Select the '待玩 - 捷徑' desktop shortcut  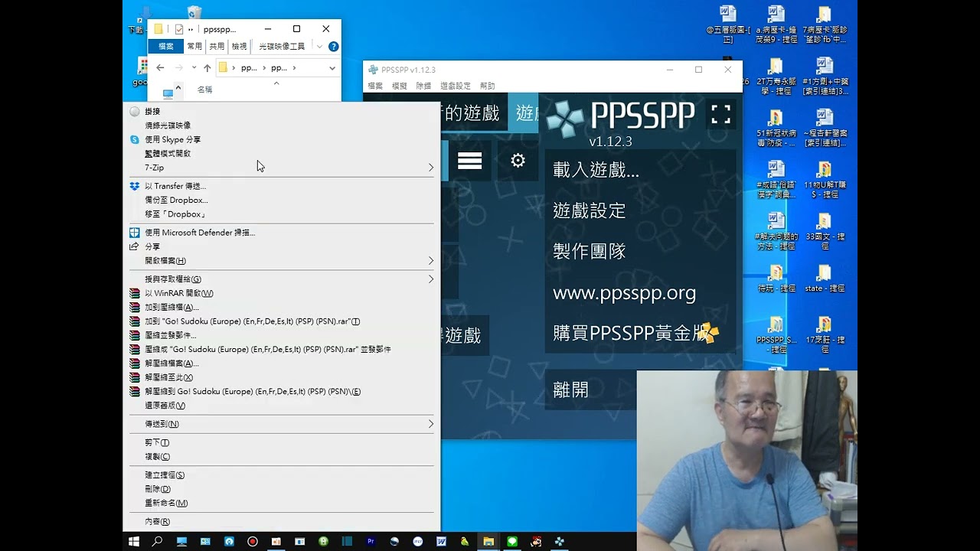click(x=776, y=279)
